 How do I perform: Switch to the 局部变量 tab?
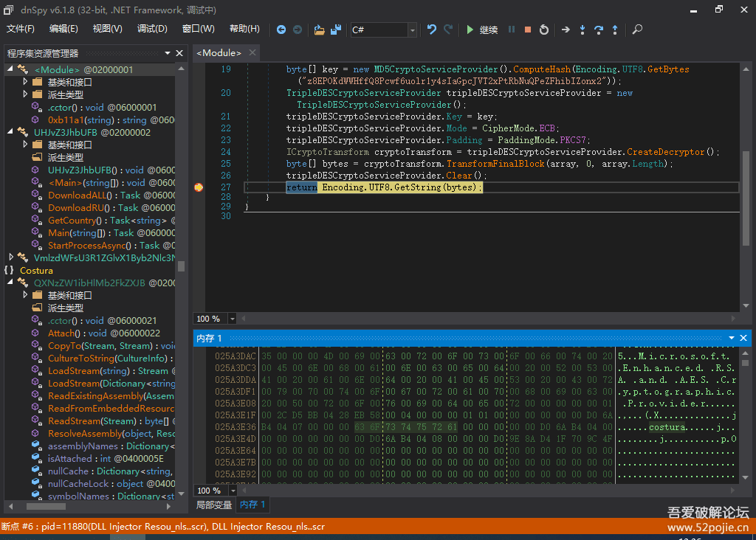(213, 505)
